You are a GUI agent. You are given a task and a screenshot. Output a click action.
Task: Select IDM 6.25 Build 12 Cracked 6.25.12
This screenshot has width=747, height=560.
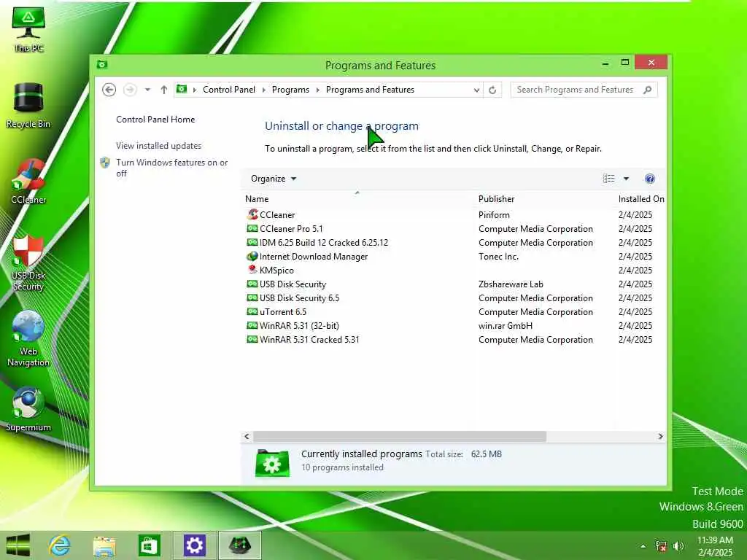click(454, 242)
